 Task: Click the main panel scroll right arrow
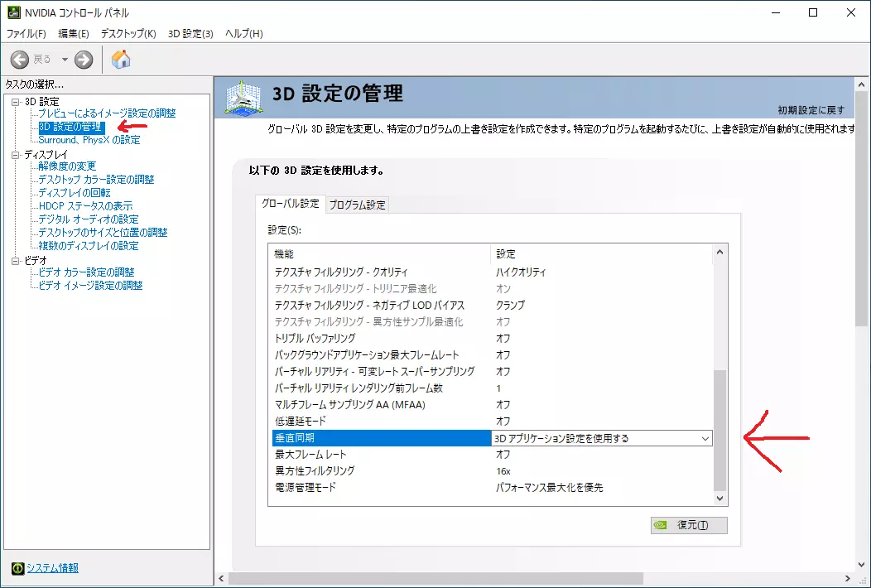coord(848,579)
